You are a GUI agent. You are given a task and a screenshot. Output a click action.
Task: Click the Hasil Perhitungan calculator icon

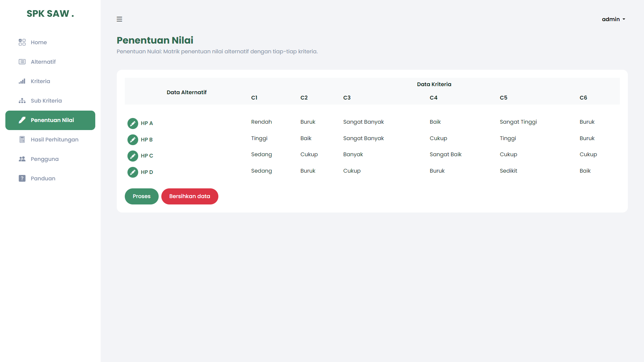22,139
